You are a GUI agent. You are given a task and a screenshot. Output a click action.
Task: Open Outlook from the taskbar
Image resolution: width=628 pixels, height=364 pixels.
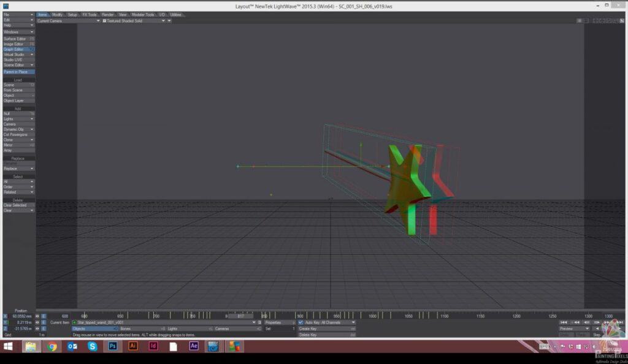coord(72,346)
